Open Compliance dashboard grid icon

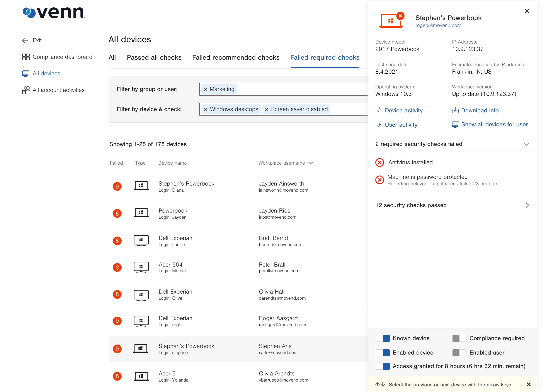(26, 57)
